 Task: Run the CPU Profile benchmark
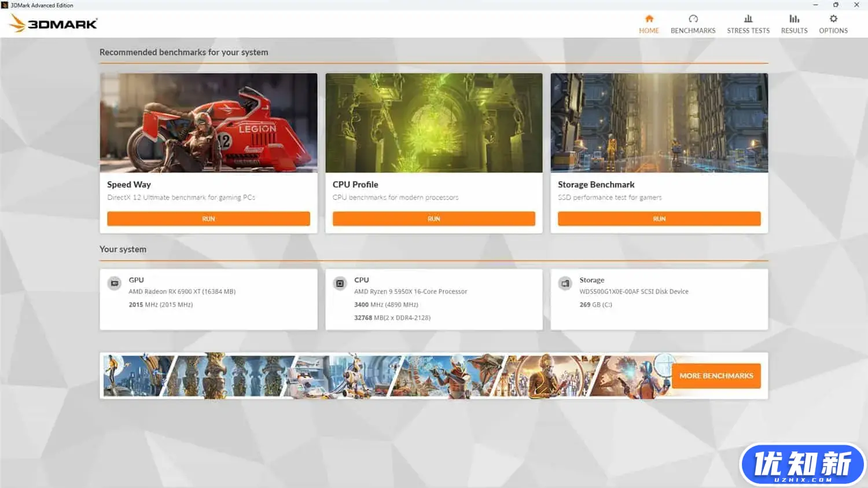433,218
